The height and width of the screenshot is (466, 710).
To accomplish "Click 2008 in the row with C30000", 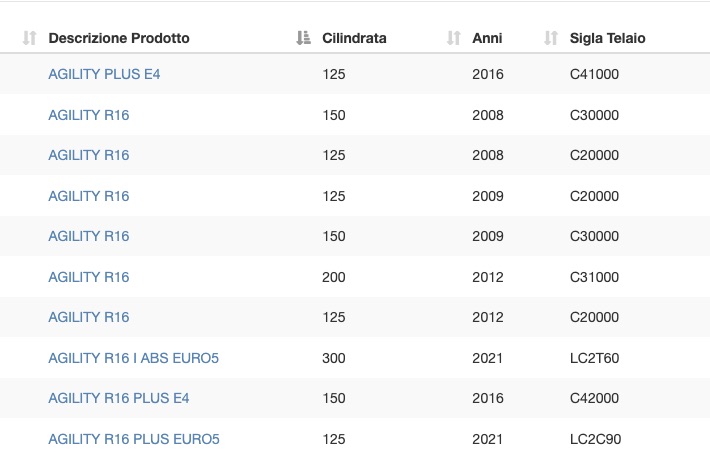I will click(x=488, y=115).
